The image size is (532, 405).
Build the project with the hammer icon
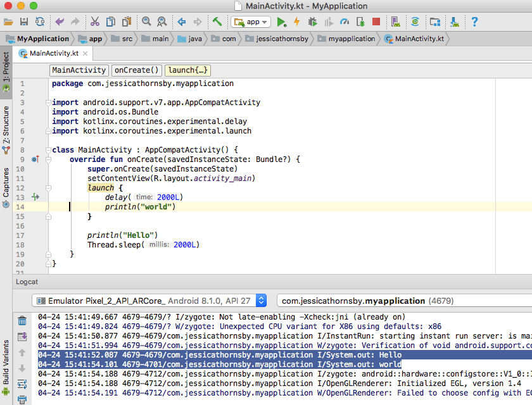point(218,21)
